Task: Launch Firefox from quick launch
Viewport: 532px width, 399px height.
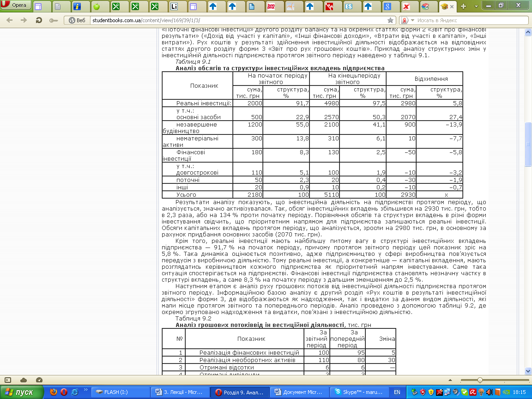Action: pos(53,392)
